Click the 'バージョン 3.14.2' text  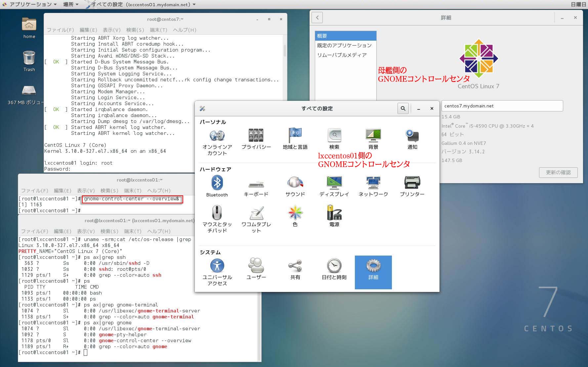point(463,151)
